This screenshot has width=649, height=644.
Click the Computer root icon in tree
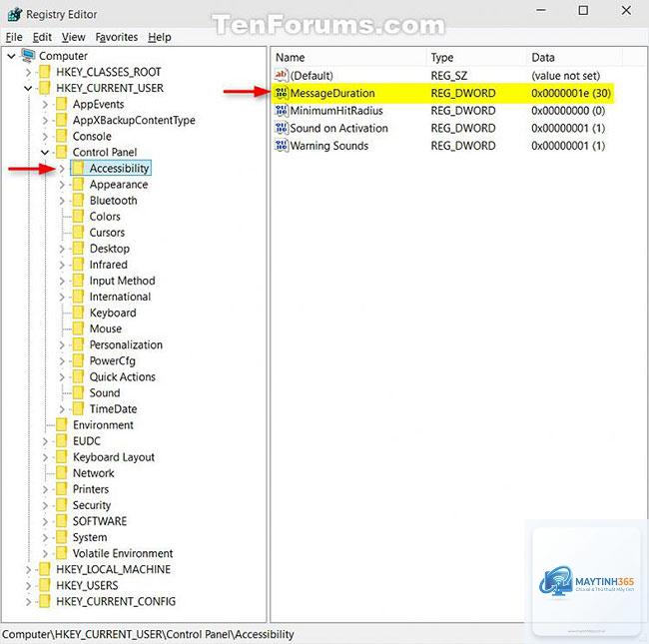point(28,56)
